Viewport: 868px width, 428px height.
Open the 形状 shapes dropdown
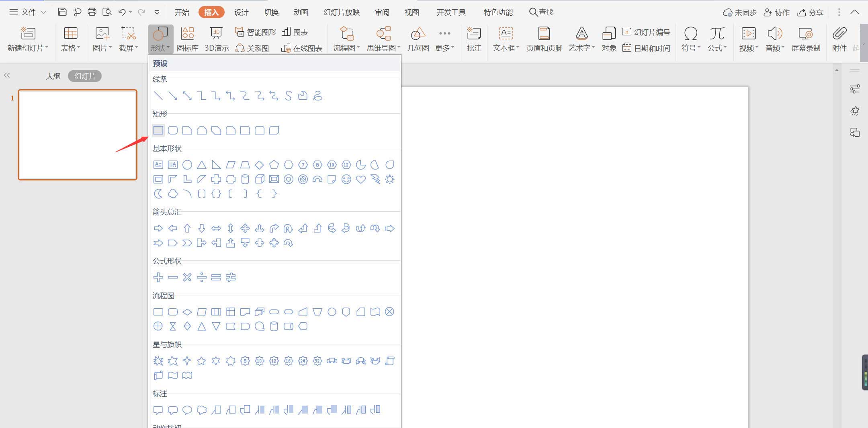point(160,39)
